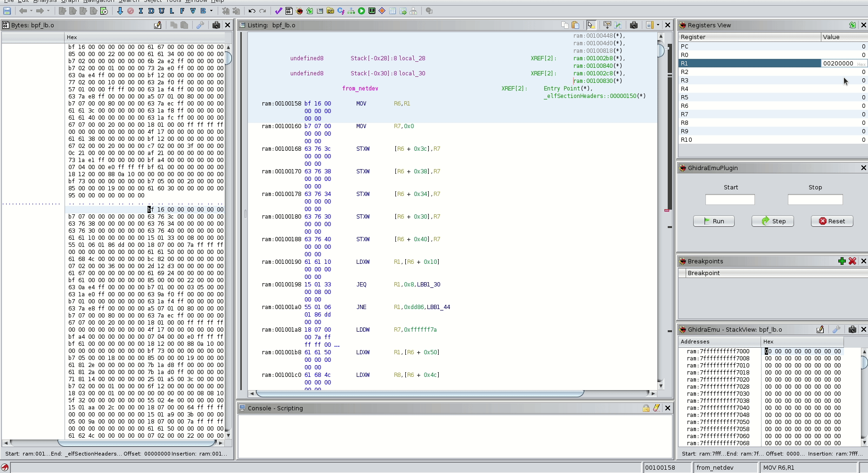This screenshot has height=473, width=868.
Task: Toggle the 'D' data navigation icon
Action: 151,11
